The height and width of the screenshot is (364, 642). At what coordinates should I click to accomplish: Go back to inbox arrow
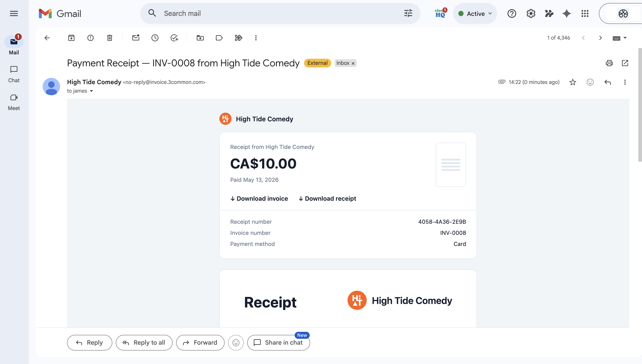click(x=47, y=38)
